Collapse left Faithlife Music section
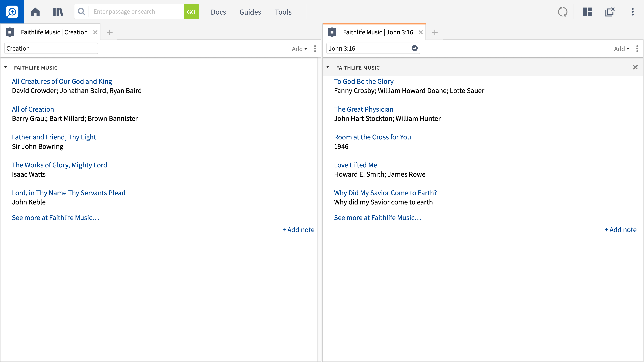This screenshot has width=644, height=362. pyautogui.click(x=6, y=67)
